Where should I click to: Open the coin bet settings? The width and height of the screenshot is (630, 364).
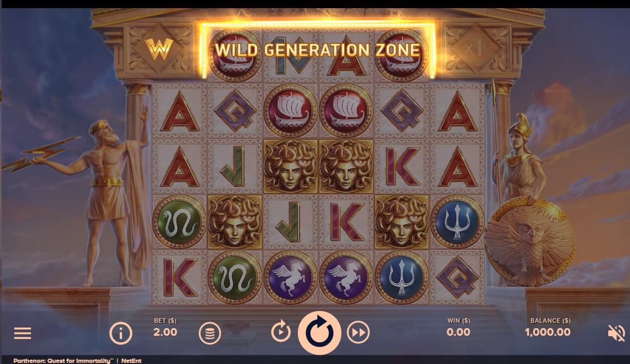[210, 333]
